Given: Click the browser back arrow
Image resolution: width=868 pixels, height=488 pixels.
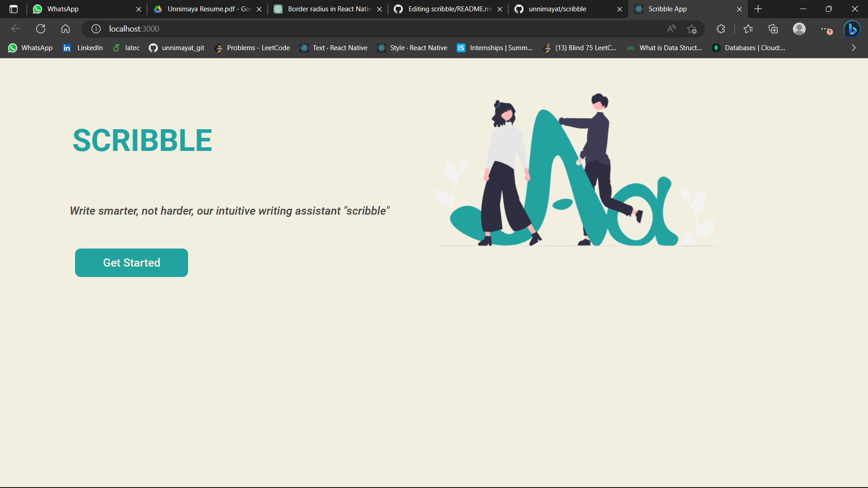Looking at the screenshot, I should [x=16, y=28].
